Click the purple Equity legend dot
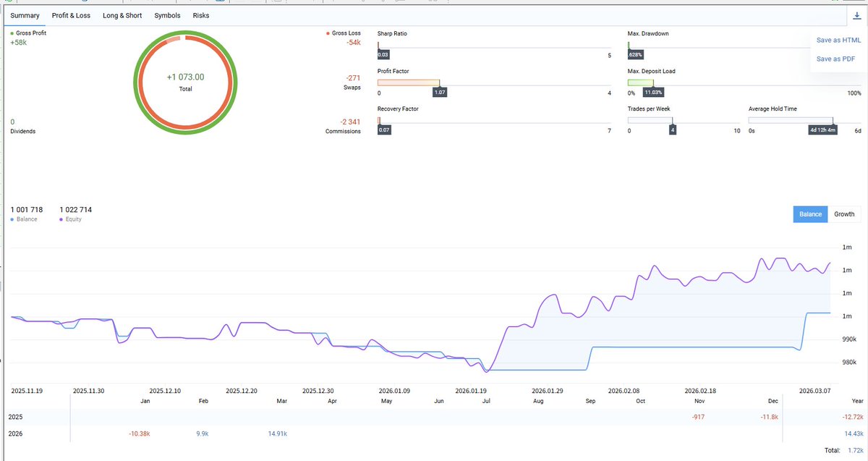This screenshot has width=868, height=461. click(61, 219)
